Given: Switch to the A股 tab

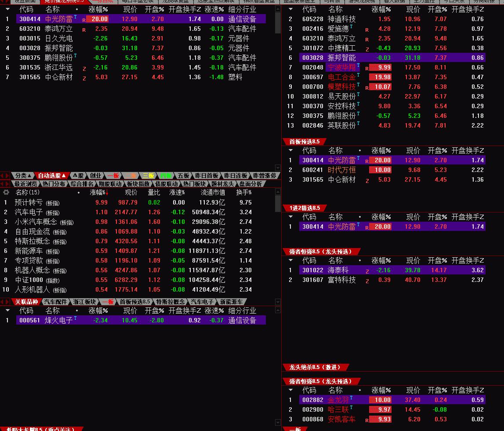Looking at the screenshot, I should (x=78, y=175).
